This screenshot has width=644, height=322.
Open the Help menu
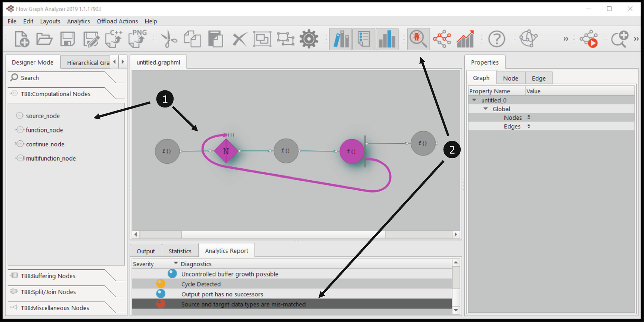pos(151,21)
